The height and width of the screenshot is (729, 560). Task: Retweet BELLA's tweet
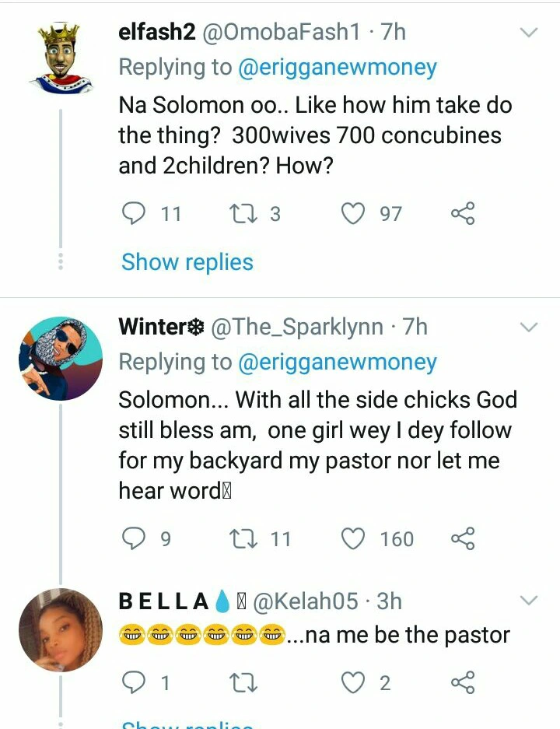[246, 683]
